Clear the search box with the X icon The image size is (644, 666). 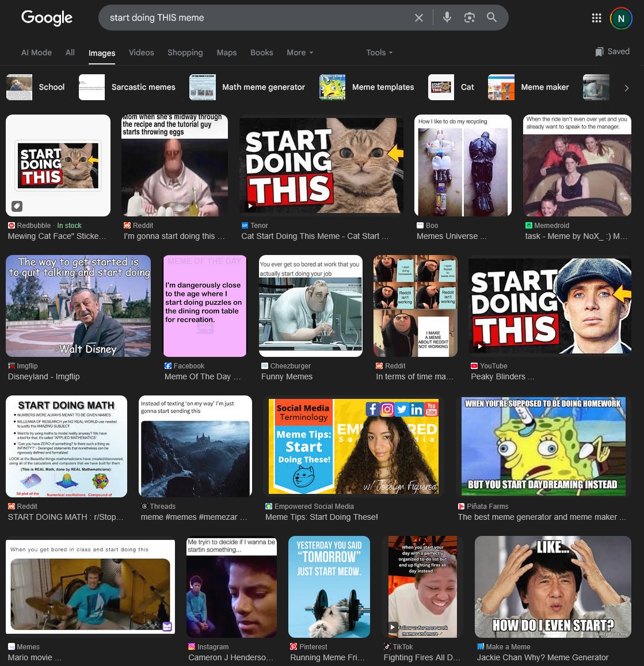coord(418,17)
